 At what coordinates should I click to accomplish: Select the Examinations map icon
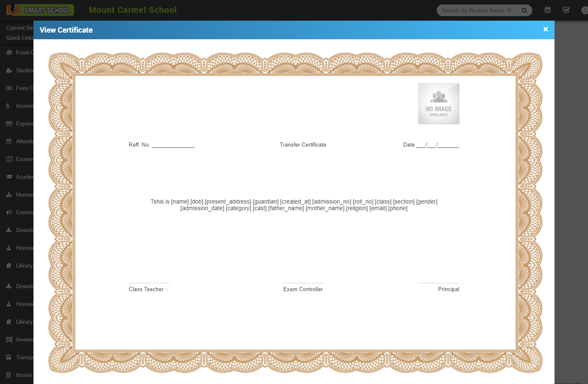(9, 159)
